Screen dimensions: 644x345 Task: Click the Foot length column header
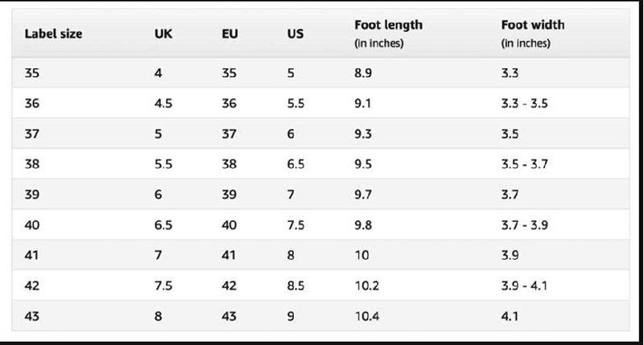tap(389, 33)
